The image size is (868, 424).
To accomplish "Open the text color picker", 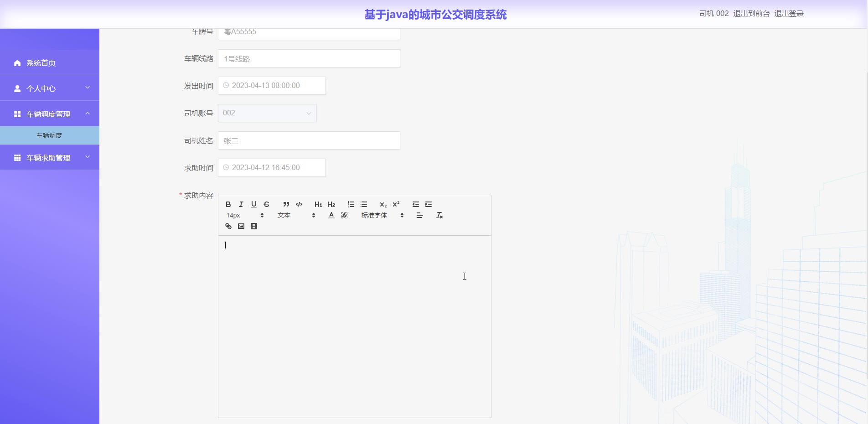I will (x=331, y=215).
